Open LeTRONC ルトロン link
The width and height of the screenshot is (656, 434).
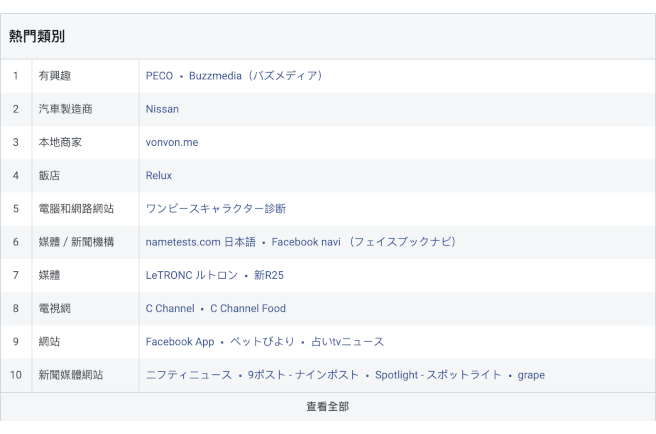[192, 275]
